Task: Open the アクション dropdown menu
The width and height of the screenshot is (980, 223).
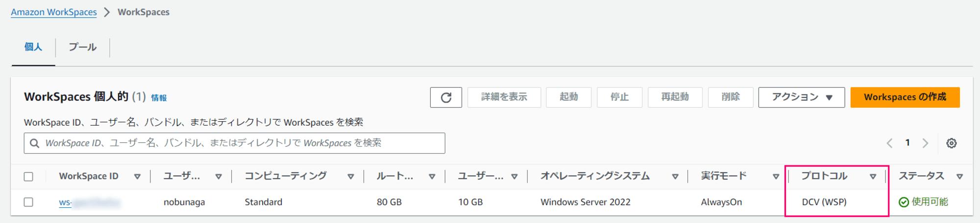Action: 801,97
